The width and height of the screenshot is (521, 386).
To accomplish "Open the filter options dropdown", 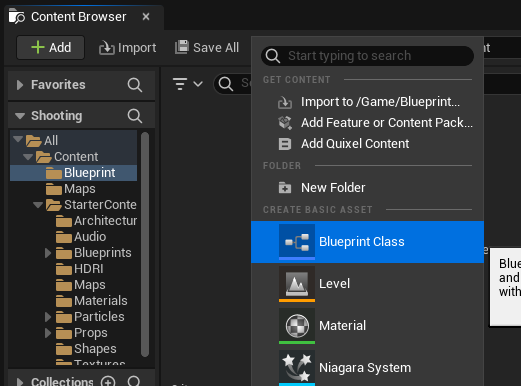I will coord(188,84).
